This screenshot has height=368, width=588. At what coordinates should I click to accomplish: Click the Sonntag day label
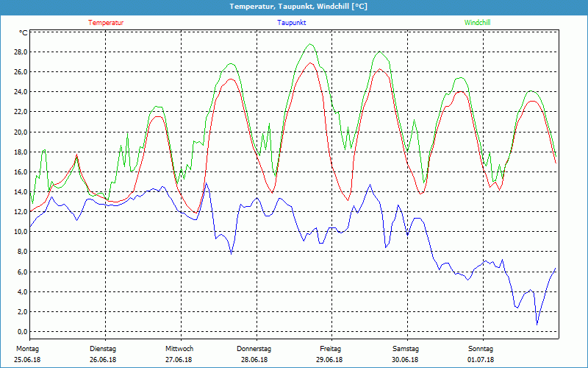click(481, 349)
